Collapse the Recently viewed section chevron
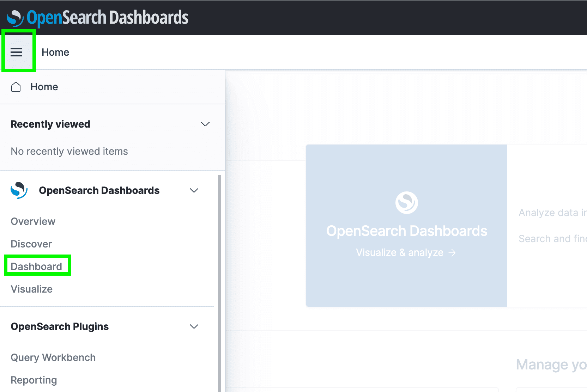 click(205, 124)
